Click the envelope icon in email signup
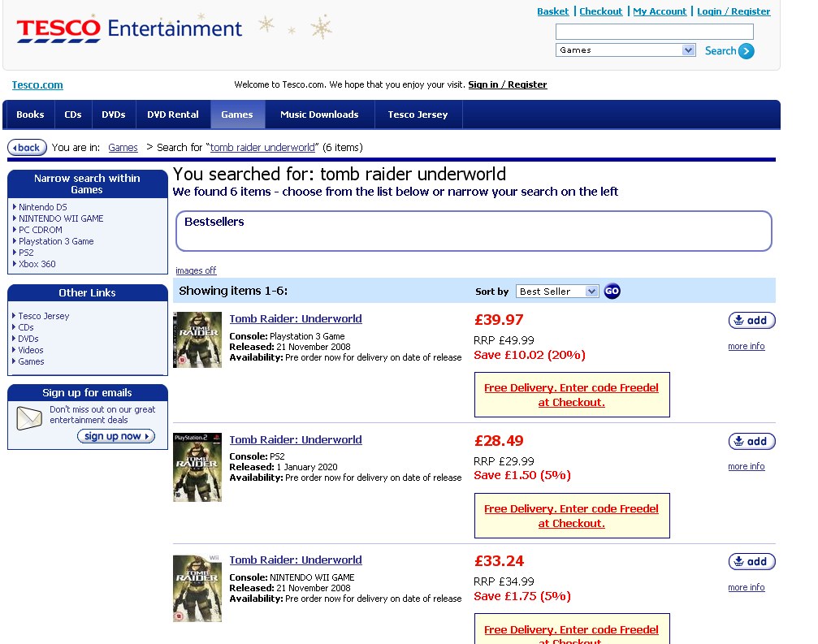Screen dimensions: 818x644 29,418
